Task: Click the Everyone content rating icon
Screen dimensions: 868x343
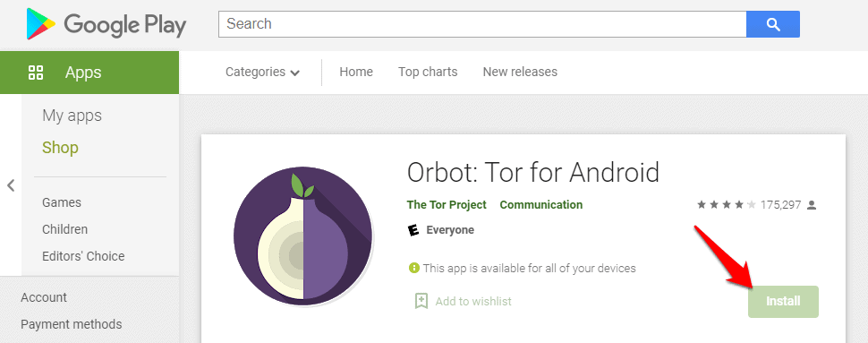Action: click(x=413, y=230)
